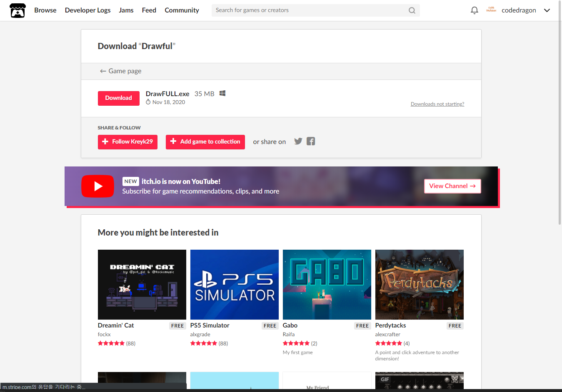Click the Perdytacks star rating
The height and width of the screenshot is (392, 562).
(x=389, y=343)
